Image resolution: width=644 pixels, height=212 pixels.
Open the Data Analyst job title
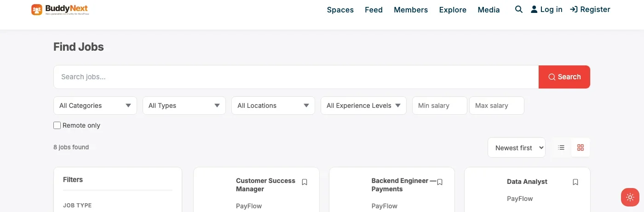(527, 182)
